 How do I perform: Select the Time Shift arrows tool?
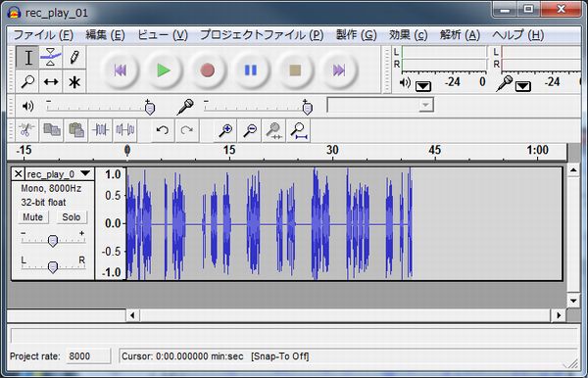coord(51,81)
